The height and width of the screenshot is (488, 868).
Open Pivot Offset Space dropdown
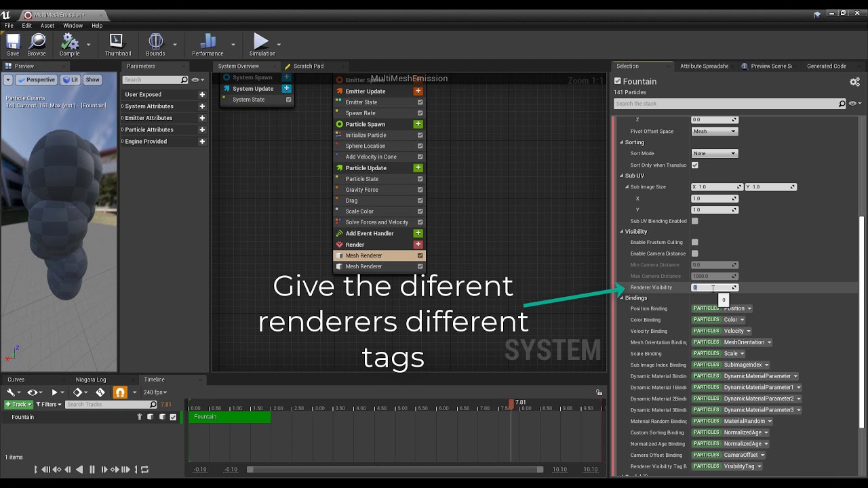click(714, 131)
